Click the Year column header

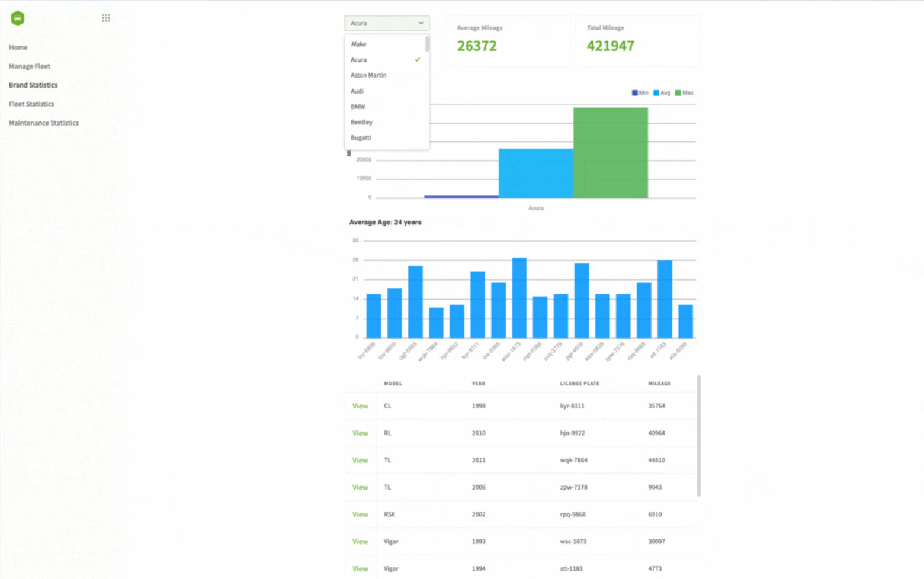pos(479,384)
